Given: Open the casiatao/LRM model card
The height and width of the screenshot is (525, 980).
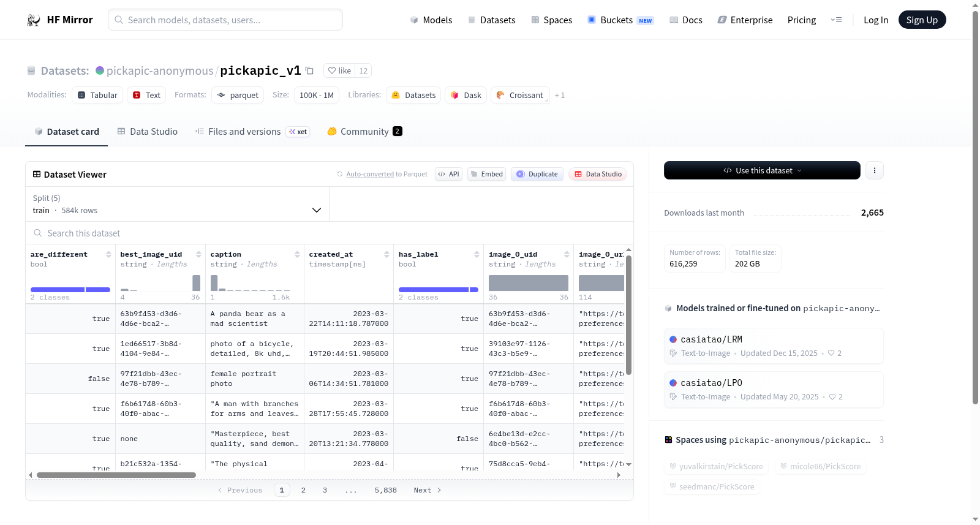Looking at the screenshot, I should (774, 346).
